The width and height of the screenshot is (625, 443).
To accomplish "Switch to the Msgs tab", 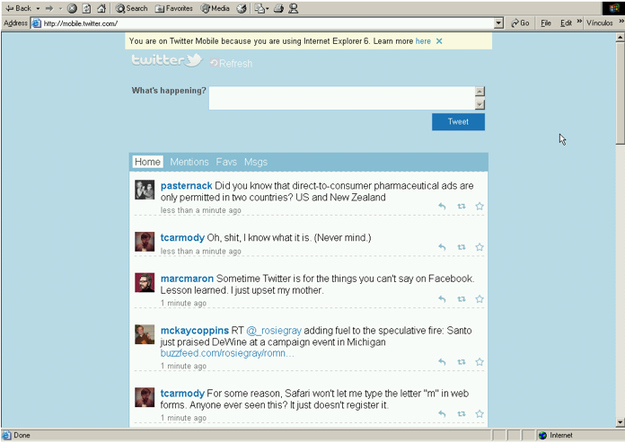I will (x=256, y=162).
